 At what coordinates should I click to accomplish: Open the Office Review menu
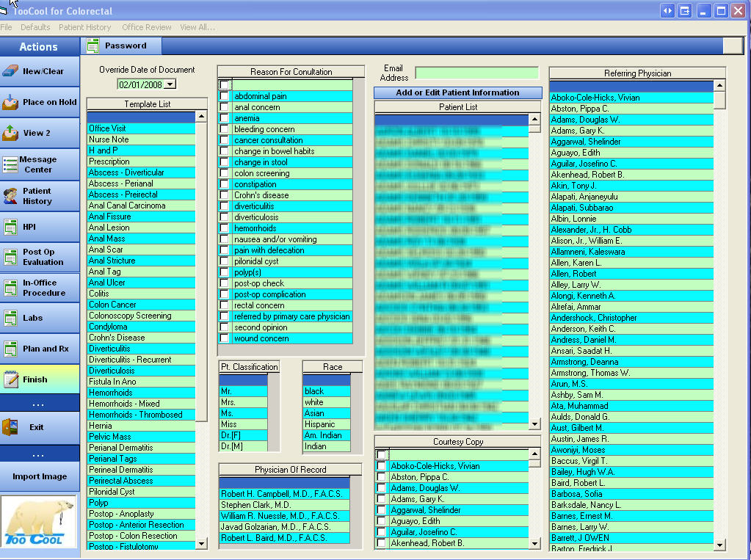click(x=147, y=27)
